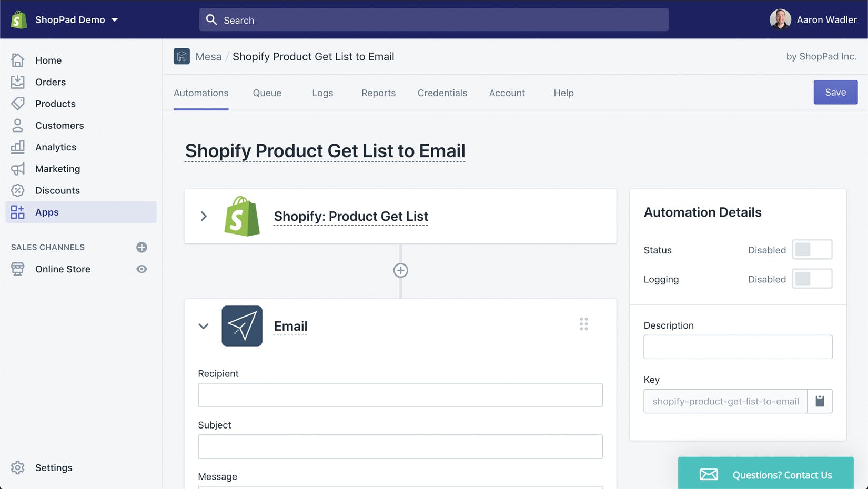Toggle the automation Status switch

click(812, 250)
